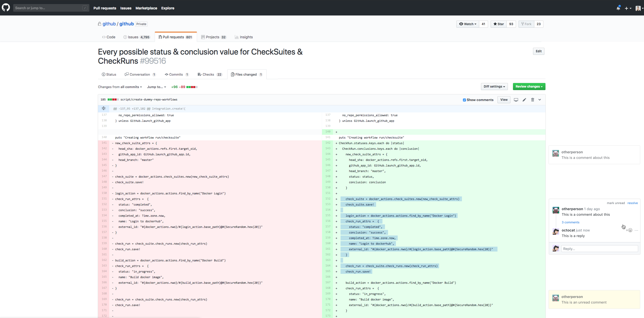Expand the Changes from all commits dropdown
Image resolution: width=644 pixels, height=318 pixels.
[120, 87]
